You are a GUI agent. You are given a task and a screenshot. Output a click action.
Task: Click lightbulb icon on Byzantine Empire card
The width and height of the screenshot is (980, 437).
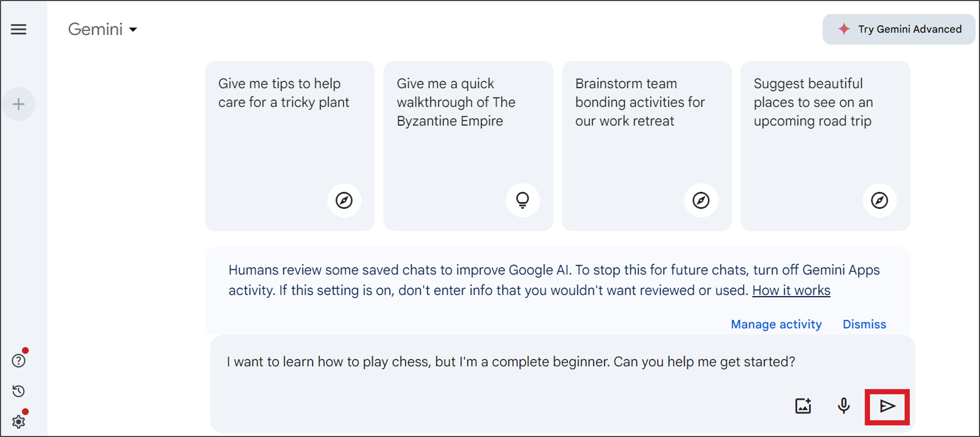(x=522, y=200)
